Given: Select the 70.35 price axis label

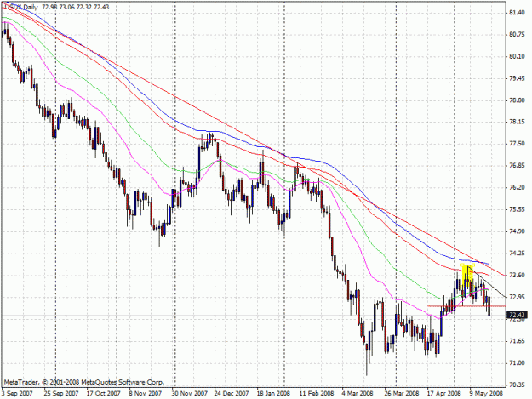Looking at the screenshot, I should (517, 385).
